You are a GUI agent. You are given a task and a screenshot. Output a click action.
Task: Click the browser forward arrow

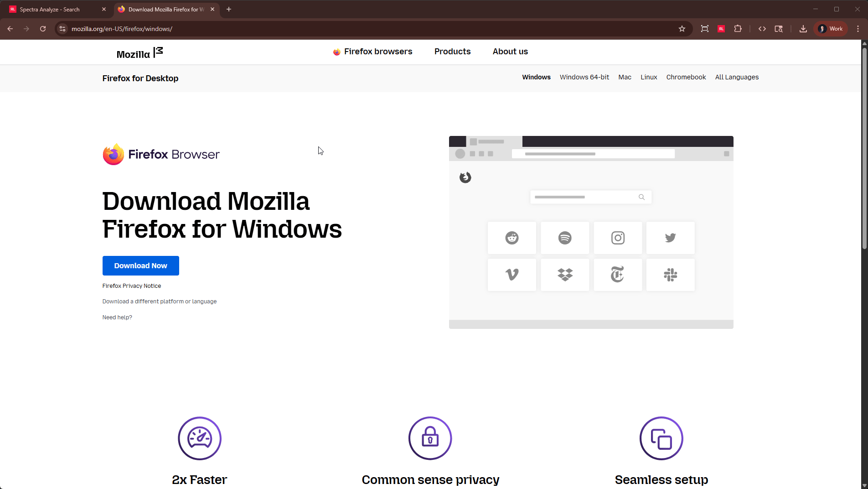point(26,29)
